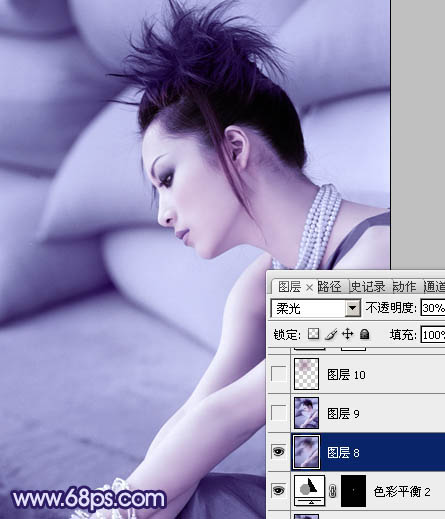Image resolution: width=445 pixels, height=519 pixels.
Task: Click the 色彩平衡 2 adjustment layer icon
Action: pos(309,491)
